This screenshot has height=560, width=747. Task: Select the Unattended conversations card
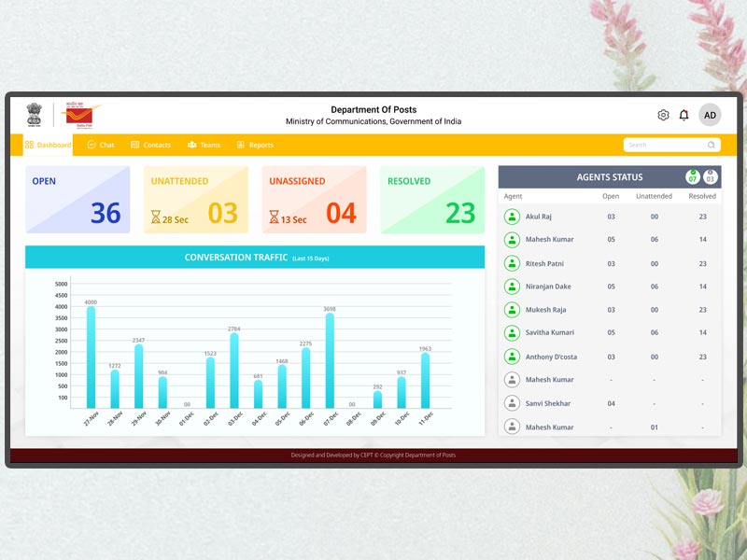click(196, 200)
